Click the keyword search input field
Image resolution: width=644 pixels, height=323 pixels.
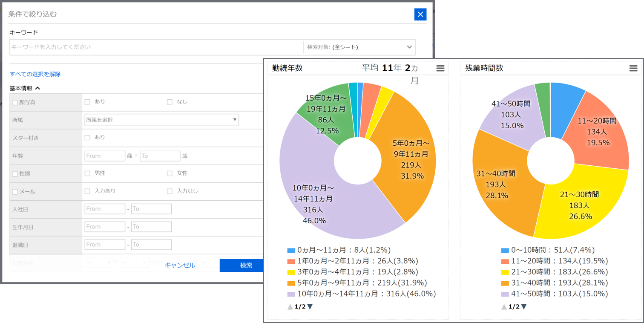[156, 47]
